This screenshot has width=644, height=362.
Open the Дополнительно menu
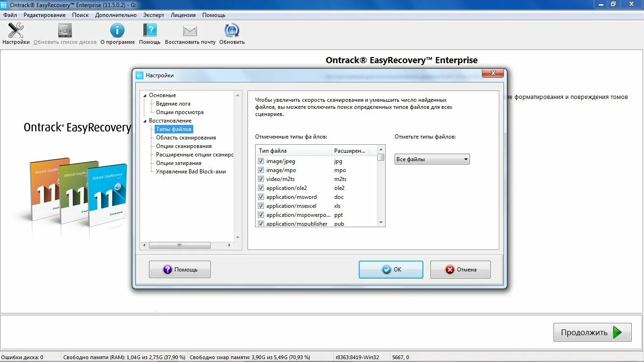(x=116, y=15)
